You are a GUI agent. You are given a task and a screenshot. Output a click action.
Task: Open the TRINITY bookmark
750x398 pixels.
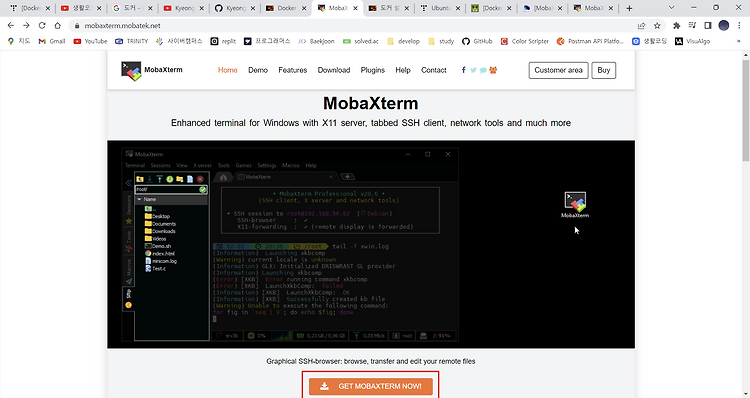(132, 41)
